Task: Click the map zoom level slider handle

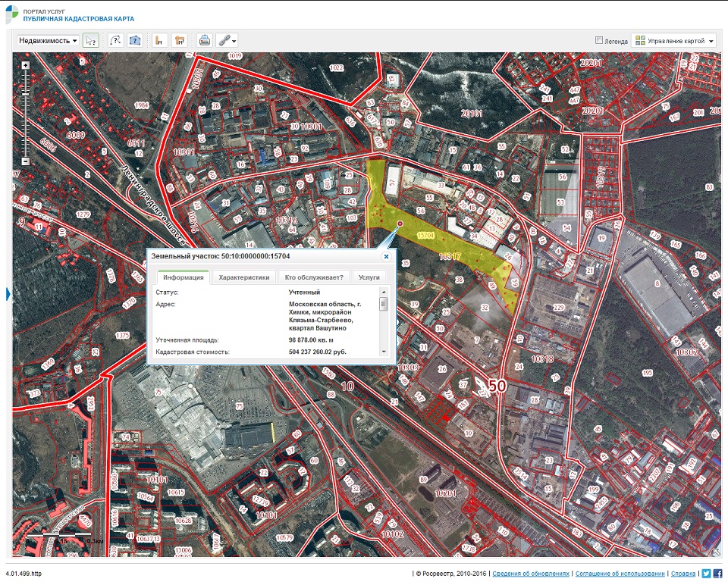Action: click(25, 95)
